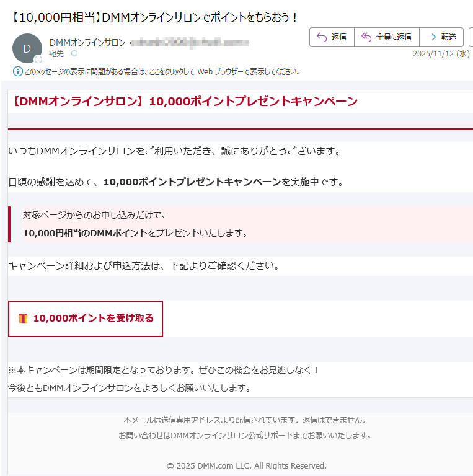This screenshot has width=473, height=476.
Task: Click the blurred sender email address
Action: click(189, 43)
